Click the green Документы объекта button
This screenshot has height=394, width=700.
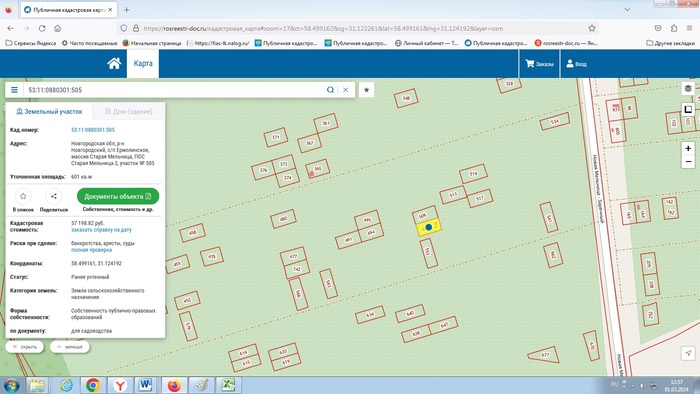[118, 196]
